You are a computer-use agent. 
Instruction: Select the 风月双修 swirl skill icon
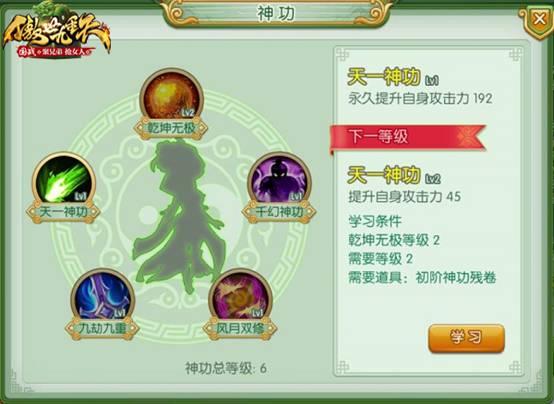[241, 297]
